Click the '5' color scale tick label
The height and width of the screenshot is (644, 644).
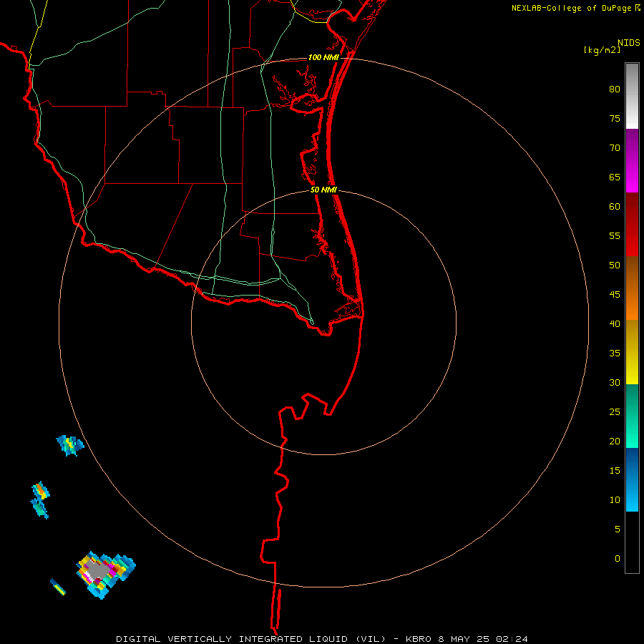(x=618, y=530)
